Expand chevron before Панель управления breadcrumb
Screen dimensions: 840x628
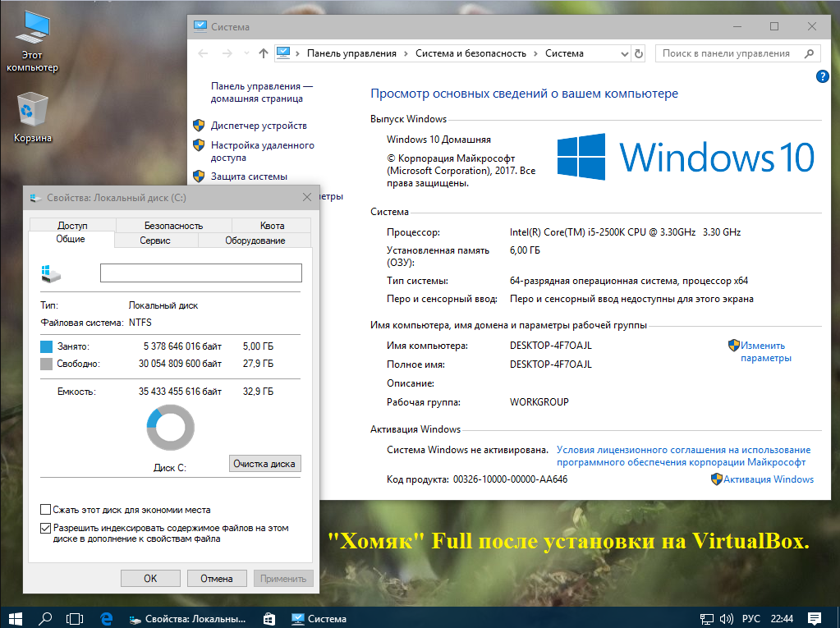click(x=297, y=53)
